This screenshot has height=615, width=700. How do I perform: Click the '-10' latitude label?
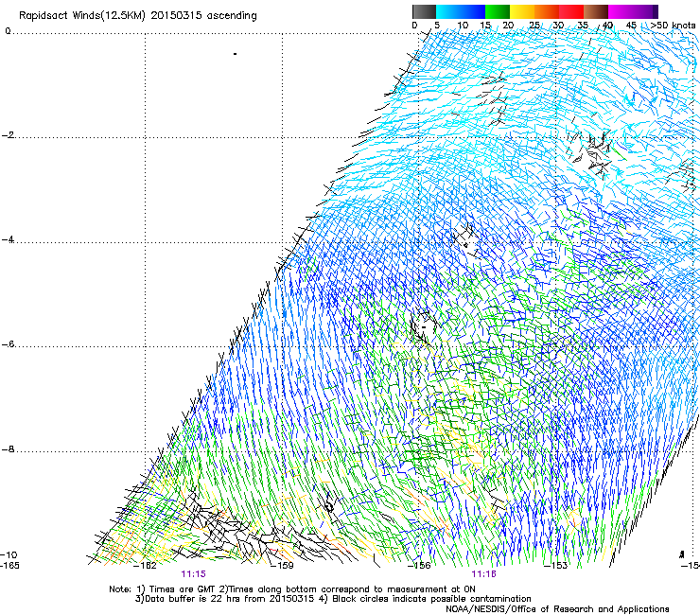(9, 554)
